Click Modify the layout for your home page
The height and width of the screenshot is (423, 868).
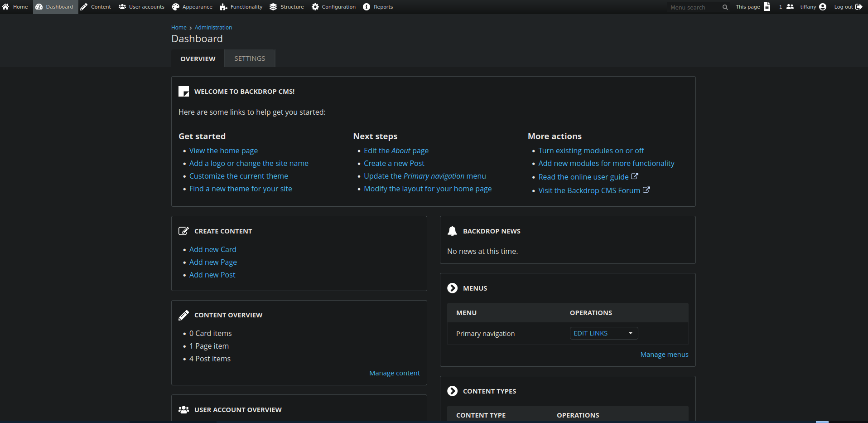click(x=428, y=189)
